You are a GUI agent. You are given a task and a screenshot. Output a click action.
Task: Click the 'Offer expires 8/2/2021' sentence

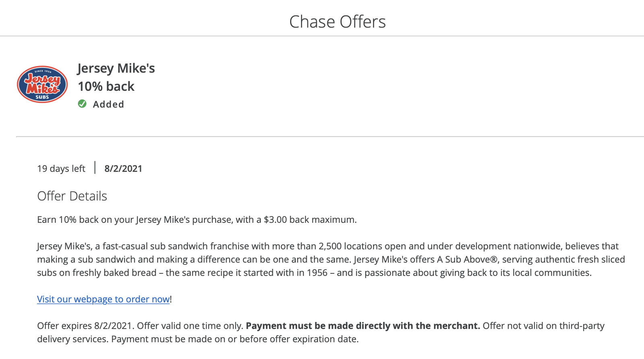click(x=86, y=326)
